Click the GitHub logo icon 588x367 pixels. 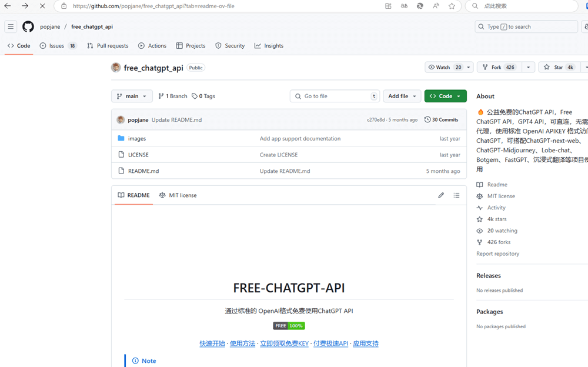pos(28,26)
